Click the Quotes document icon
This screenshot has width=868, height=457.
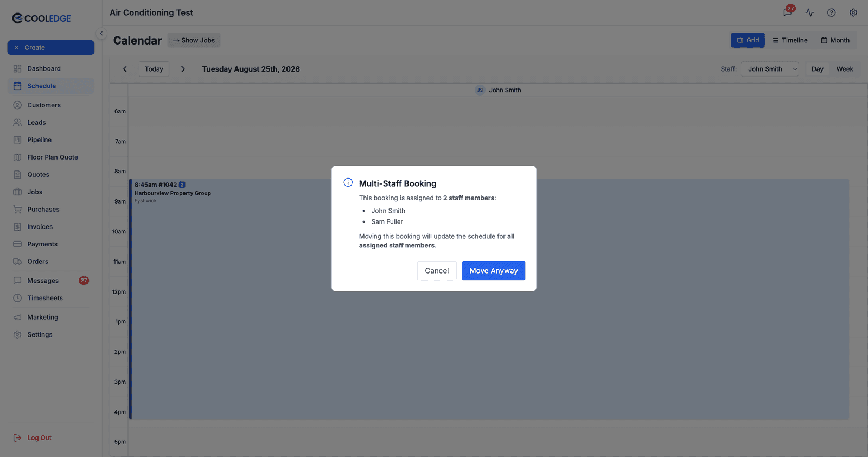[x=17, y=174]
